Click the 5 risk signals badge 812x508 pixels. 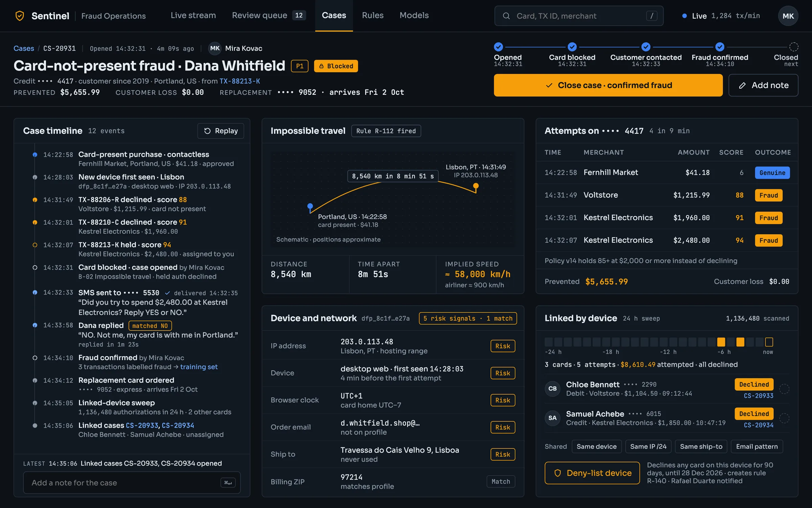(x=468, y=318)
